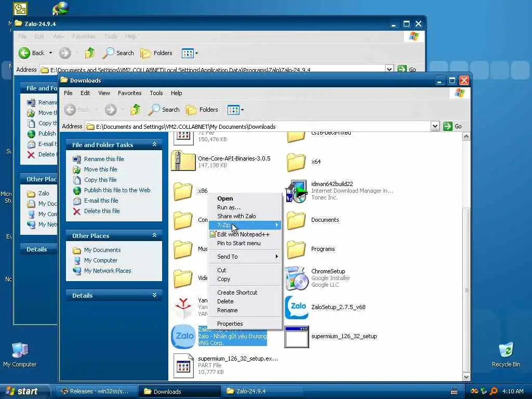The height and width of the screenshot is (399, 532).
Task: Choose Cut in the context menu
Action: pyautogui.click(x=245, y=270)
